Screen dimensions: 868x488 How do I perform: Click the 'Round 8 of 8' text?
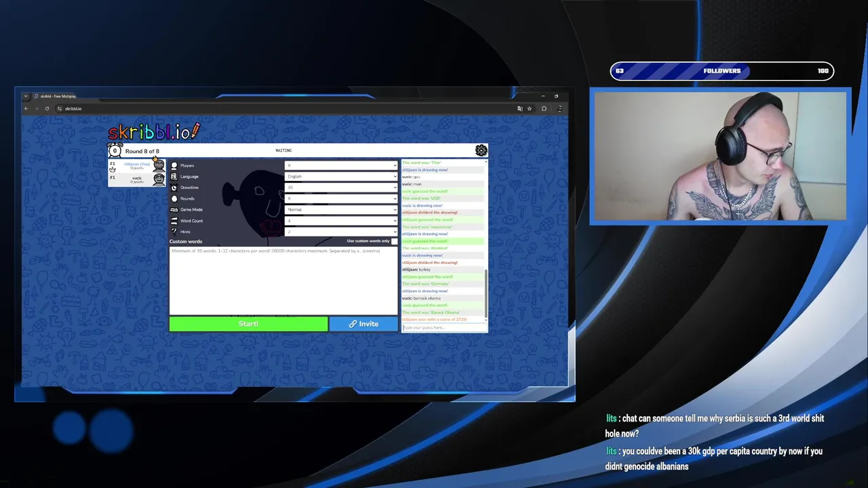click(x=142, y=151)
